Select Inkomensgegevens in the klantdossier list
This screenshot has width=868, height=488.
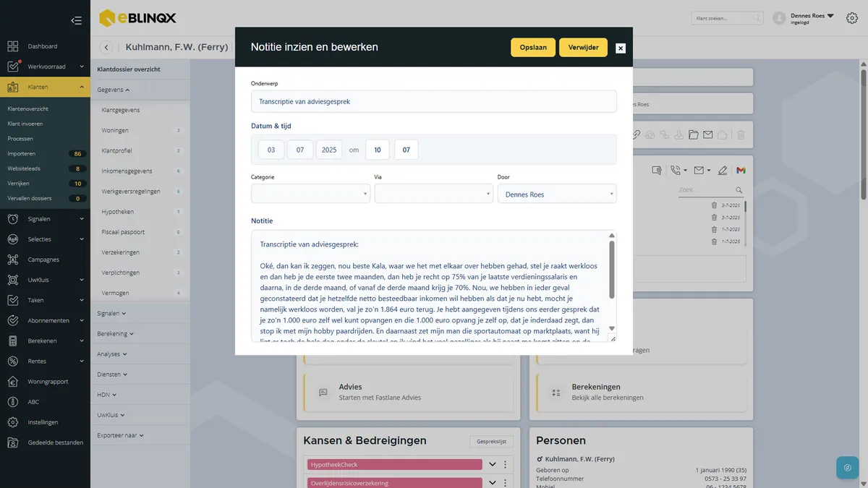coord(127,171)
